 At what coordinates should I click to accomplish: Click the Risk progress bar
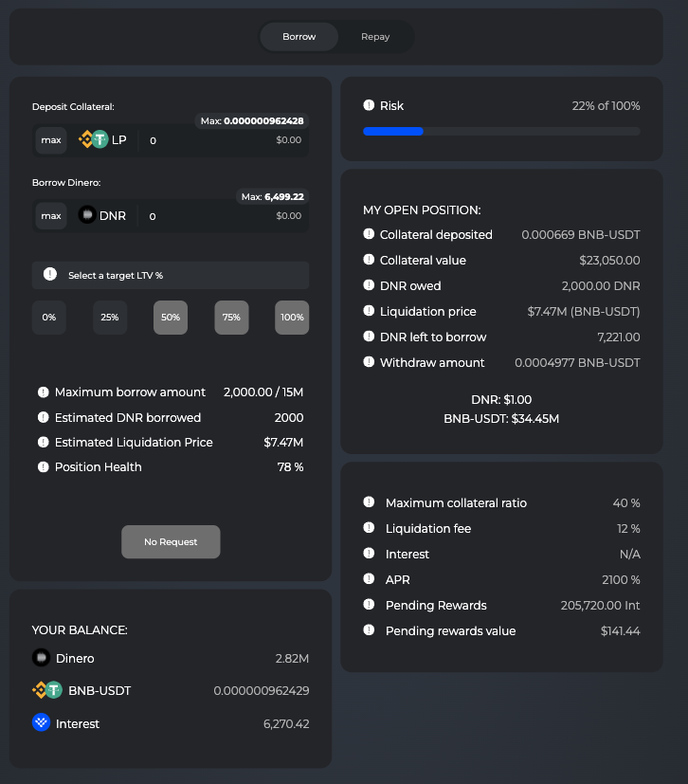click(x=501, y=131)
